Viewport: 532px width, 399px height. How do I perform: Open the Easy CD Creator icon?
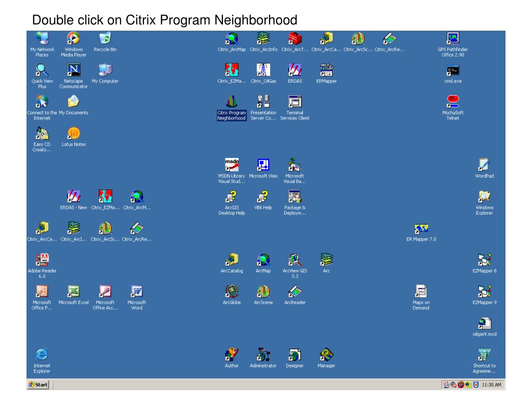click(x=42, y=134)
